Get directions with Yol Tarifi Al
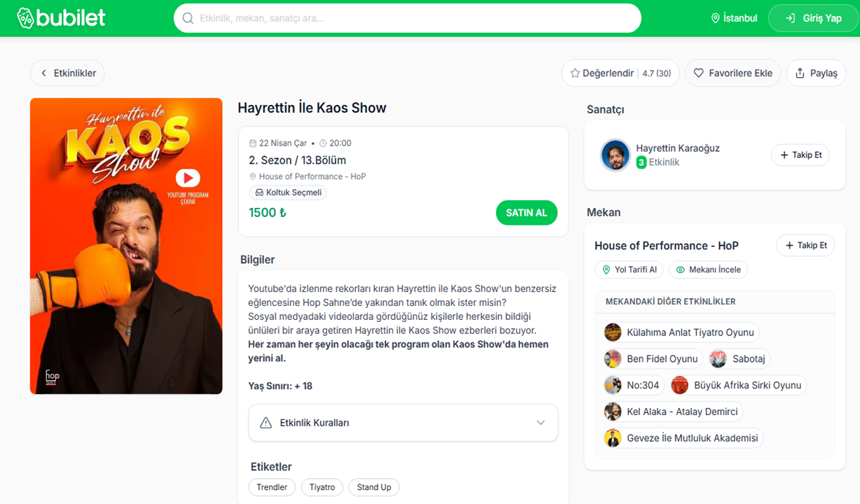 point(629,270)
